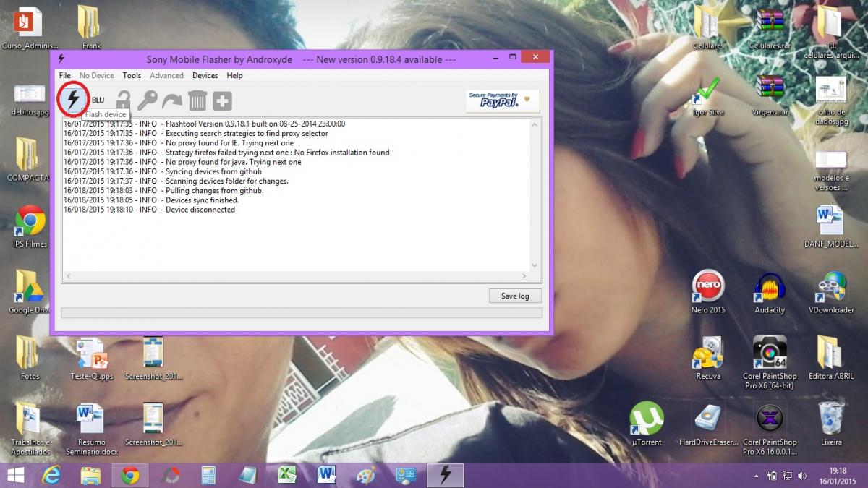Select the Igor Silva desktop shortcut
This screenshot has height=488, width=868.
point(708,95)
